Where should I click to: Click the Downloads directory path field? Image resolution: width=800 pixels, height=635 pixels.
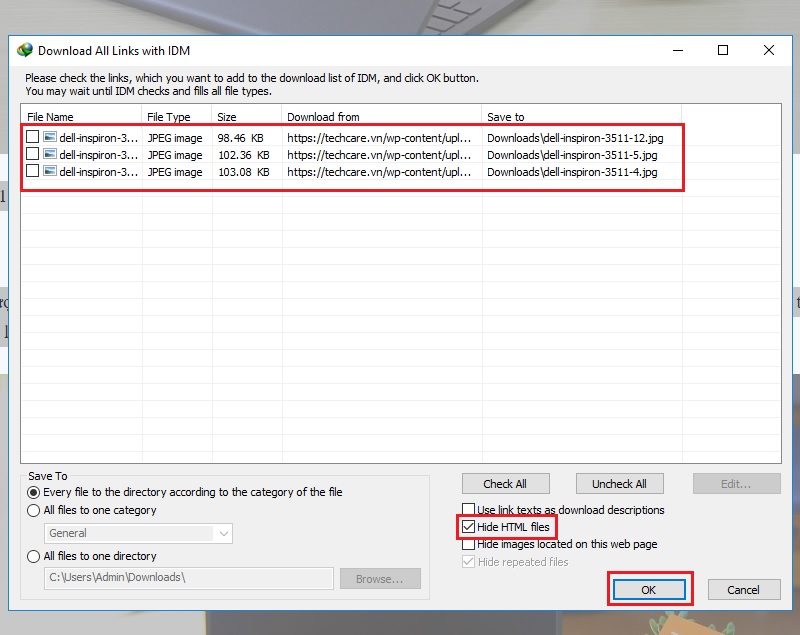(x=187, y=578)
